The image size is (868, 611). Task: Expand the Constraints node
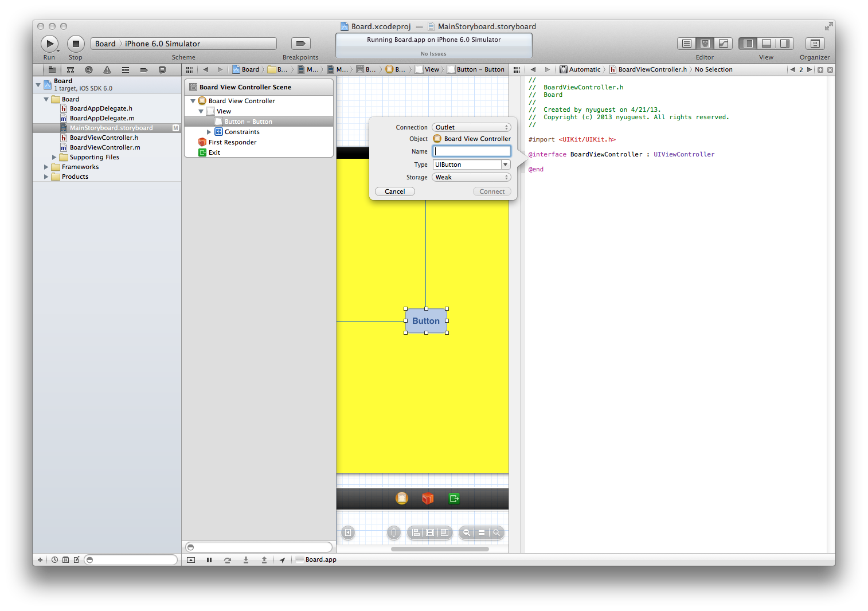click(x=209, y=132)
